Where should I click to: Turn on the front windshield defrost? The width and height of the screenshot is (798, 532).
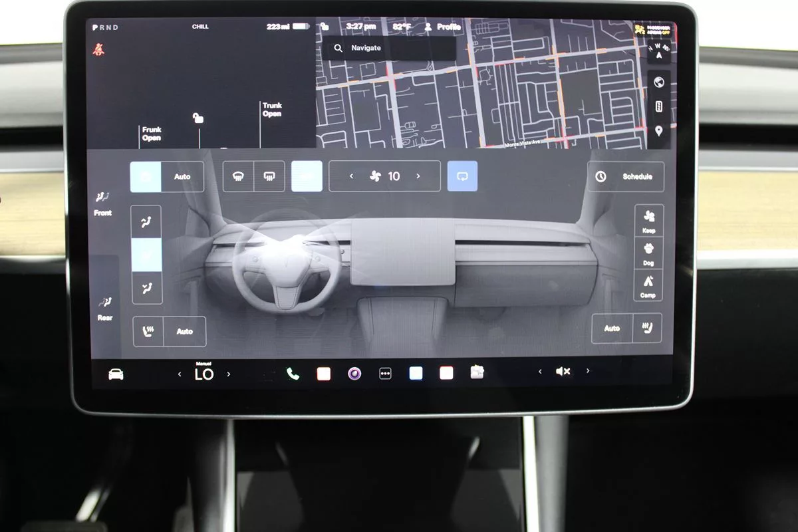238,177
